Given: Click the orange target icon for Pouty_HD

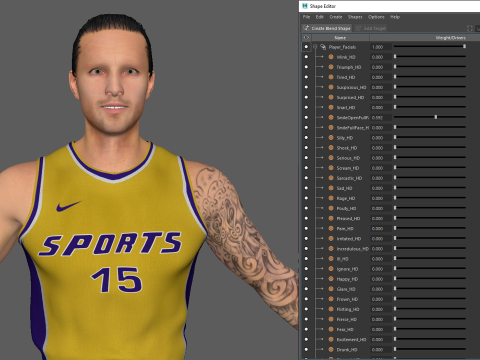Looking at the screenshot, I should (x=331, y=208).
